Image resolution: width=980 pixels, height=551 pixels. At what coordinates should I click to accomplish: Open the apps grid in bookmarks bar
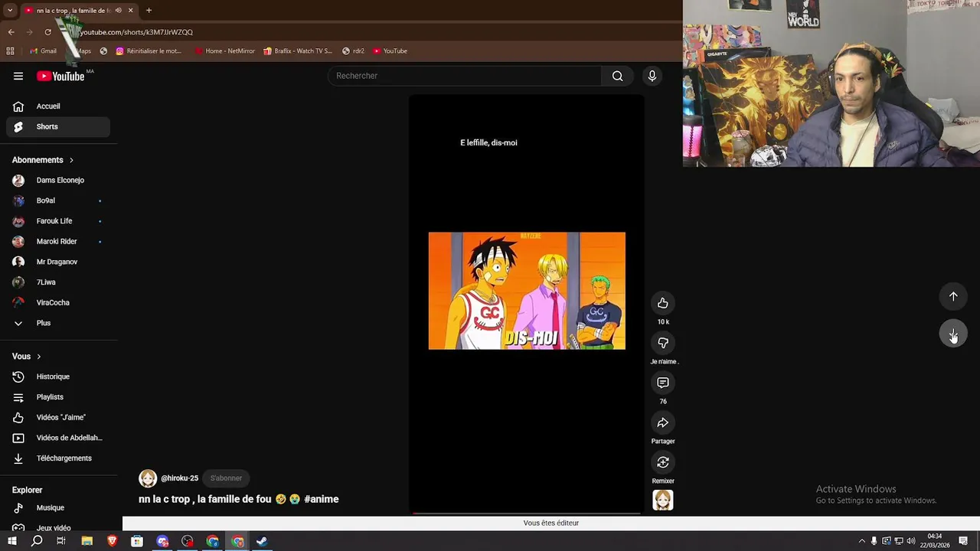pyautogui.click(x=10, y=51)
